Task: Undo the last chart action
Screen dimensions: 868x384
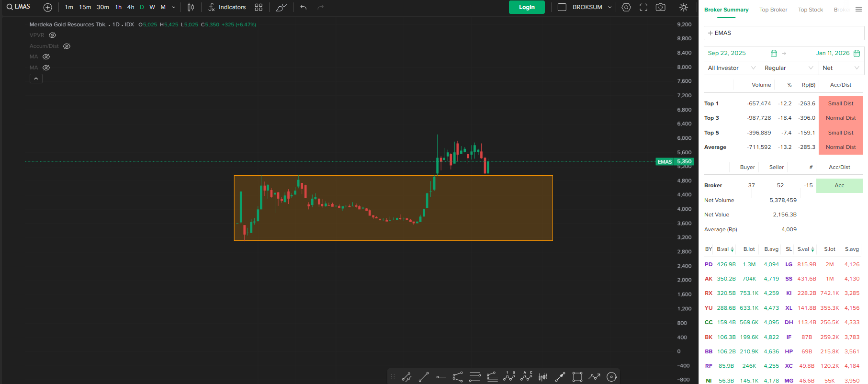Action: tap(303, 7)
